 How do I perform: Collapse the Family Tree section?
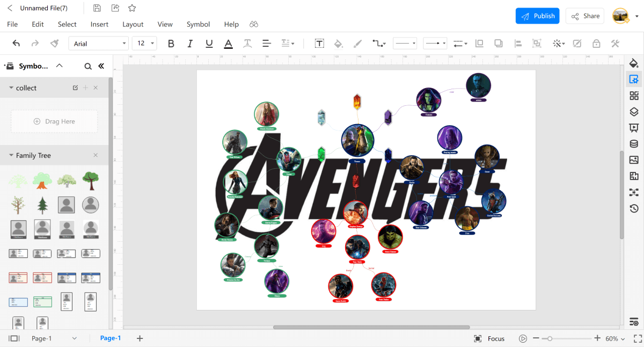[x=11, y=156]
